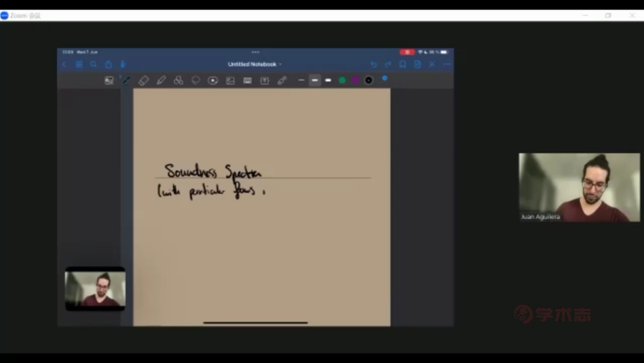
Task: Activate the Lasso selection tool
Action: click(x=196, y=80)
